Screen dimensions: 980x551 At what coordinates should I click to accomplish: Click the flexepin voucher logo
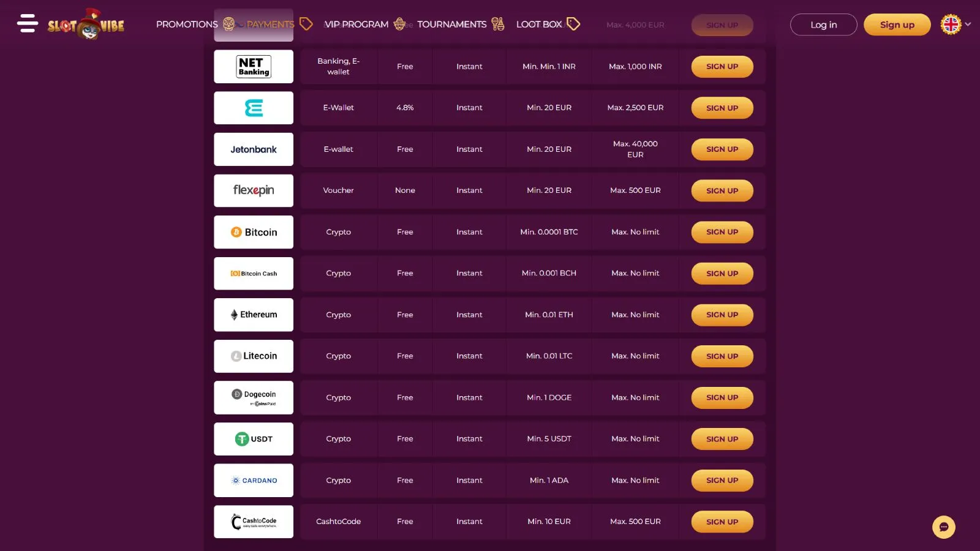point(254,190)
